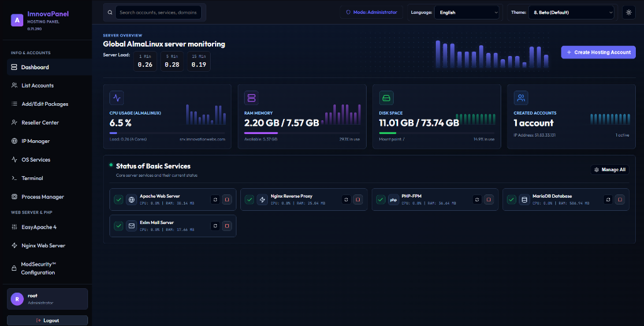The image size is (644, 326).
Task: Click the srv.imnovationwebs.com hostname
Action: [203, 139]
